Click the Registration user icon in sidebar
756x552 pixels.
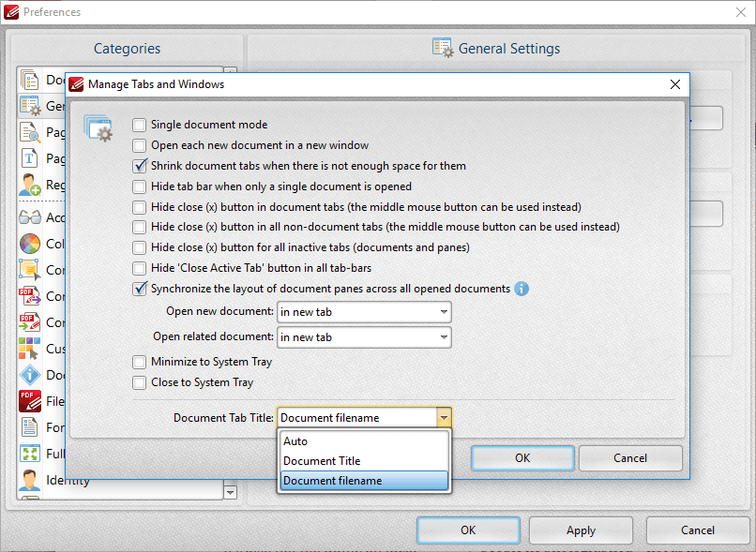click(x=30, y=185)
